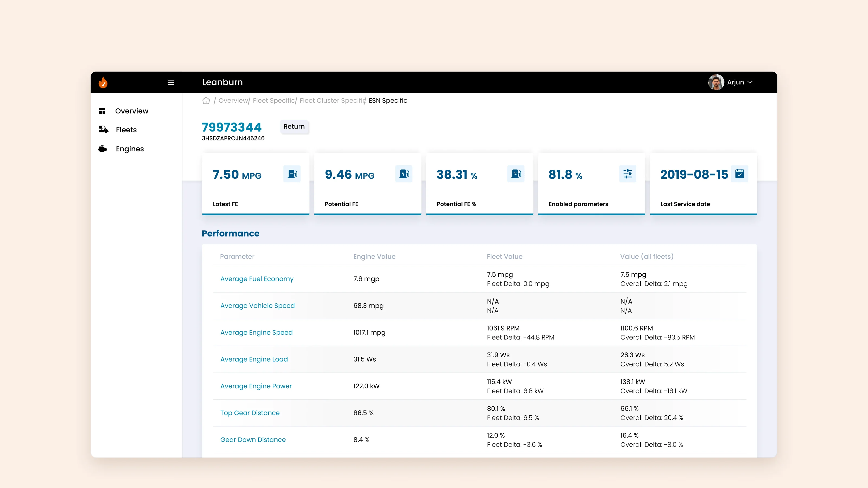Go to Fleet Specific breadcrumb link
This screenshot has height=488, width=868.
tap(274, 100)
